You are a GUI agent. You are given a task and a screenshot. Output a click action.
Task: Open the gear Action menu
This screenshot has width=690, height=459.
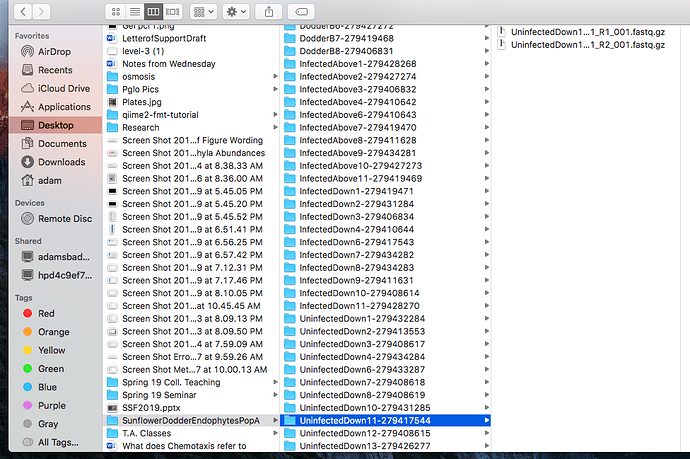tap(238, 11)
